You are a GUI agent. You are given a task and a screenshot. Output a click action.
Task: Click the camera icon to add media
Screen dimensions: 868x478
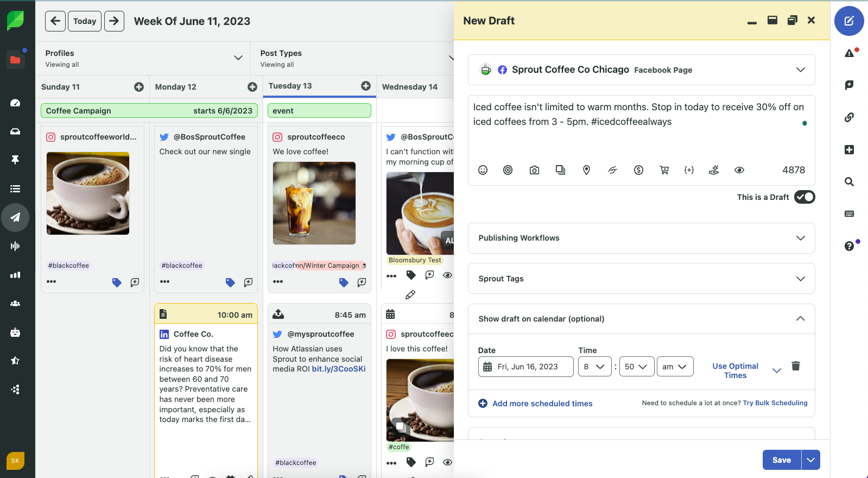(534, 170)
